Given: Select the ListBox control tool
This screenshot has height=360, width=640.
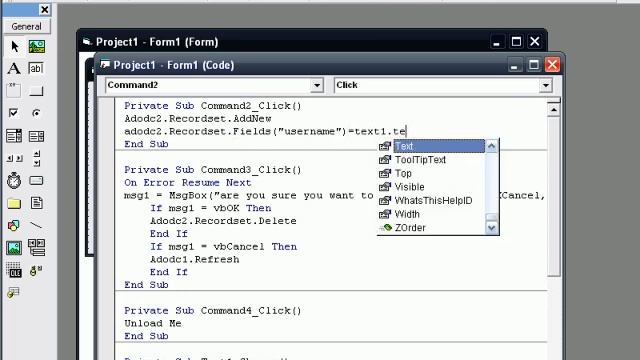Looking at the screenshot, I should [37, 136].
